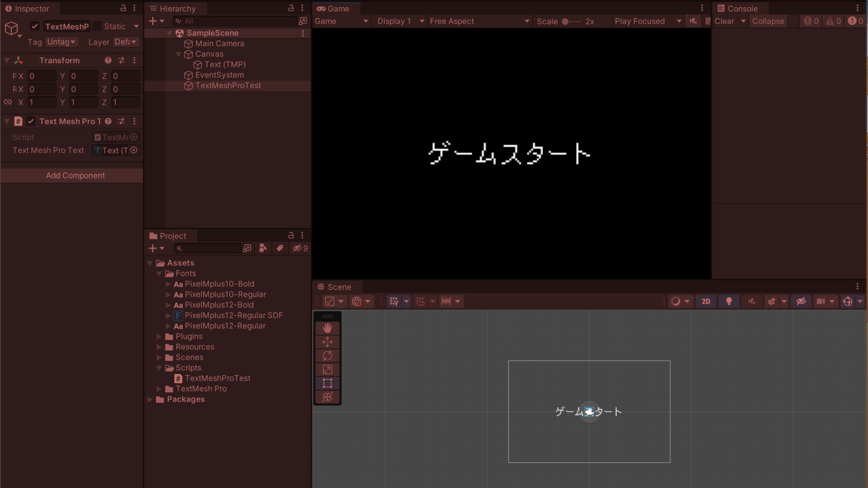Select the Rotate tool
The width and height of the screenshot is (868, 488).
click(327, 356)
